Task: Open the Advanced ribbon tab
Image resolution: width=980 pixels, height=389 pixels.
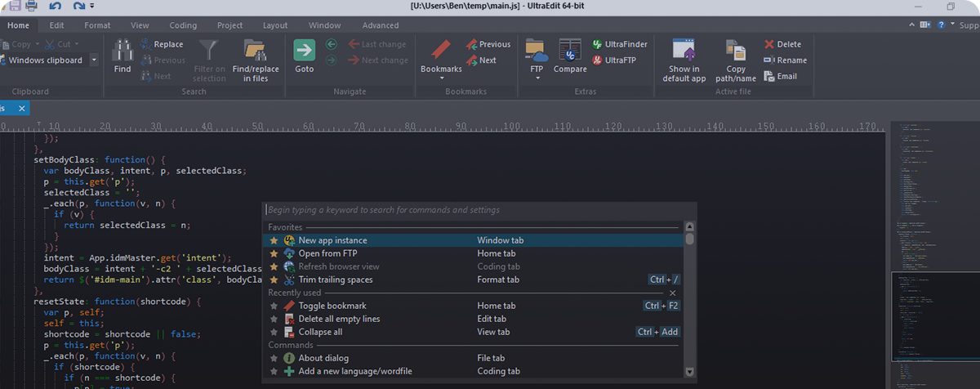Action: click(380, 25)
